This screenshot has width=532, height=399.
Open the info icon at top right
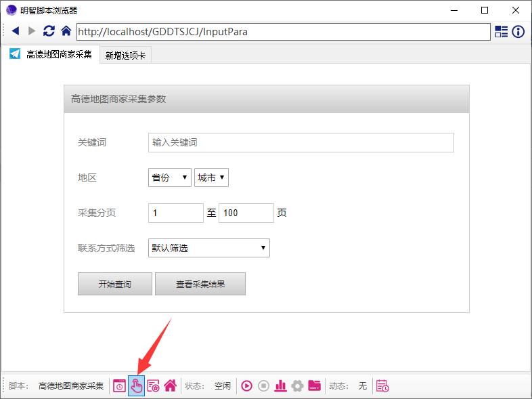[518, 32]
